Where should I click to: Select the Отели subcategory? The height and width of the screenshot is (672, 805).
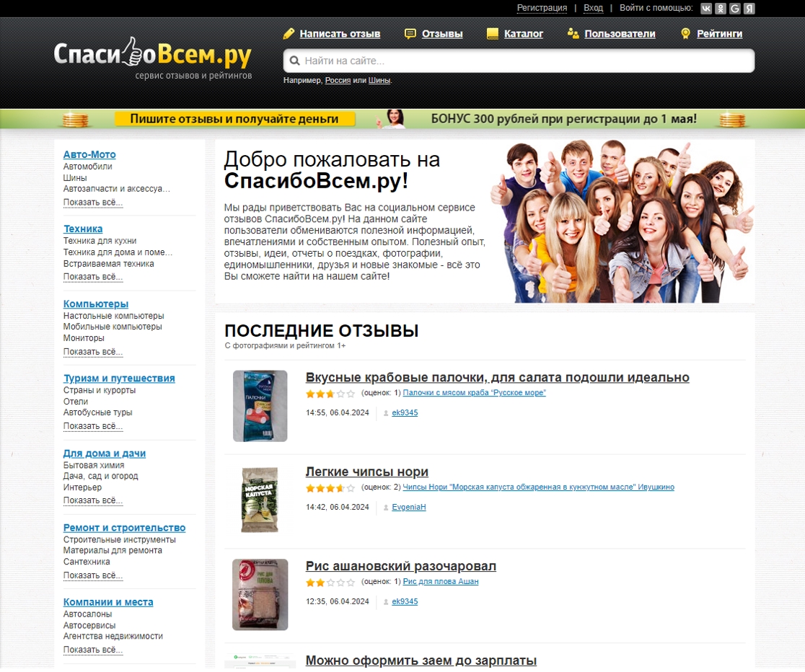[76, 402]
